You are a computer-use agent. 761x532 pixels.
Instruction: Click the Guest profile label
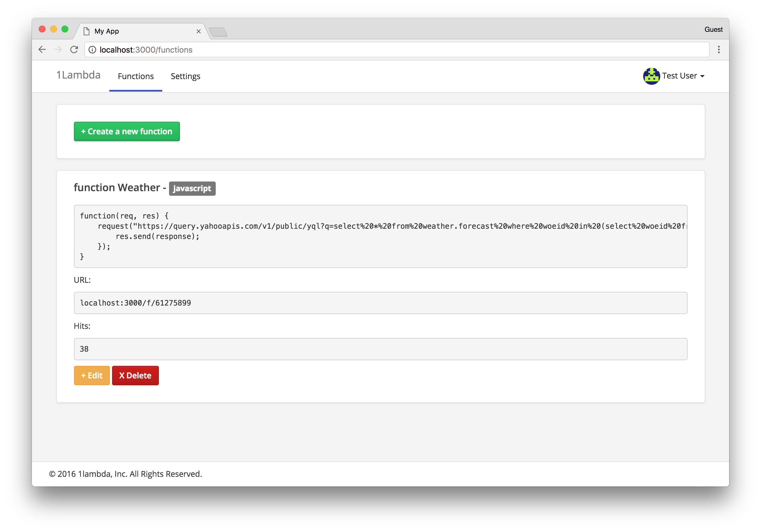click(x=713, y=30)
